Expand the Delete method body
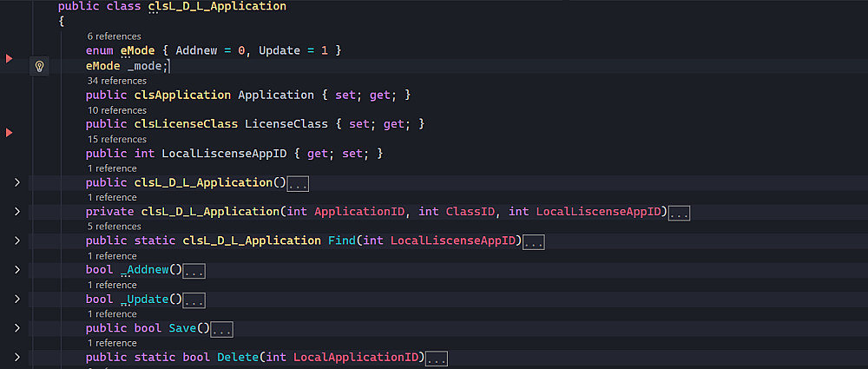 click(x=17, y=358)
